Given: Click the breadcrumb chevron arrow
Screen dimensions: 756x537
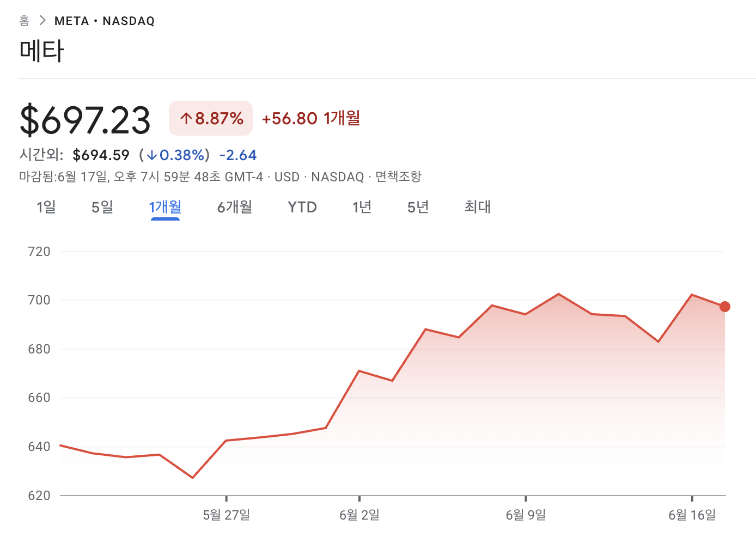Looking at the screenshot, I should point(42,21).
